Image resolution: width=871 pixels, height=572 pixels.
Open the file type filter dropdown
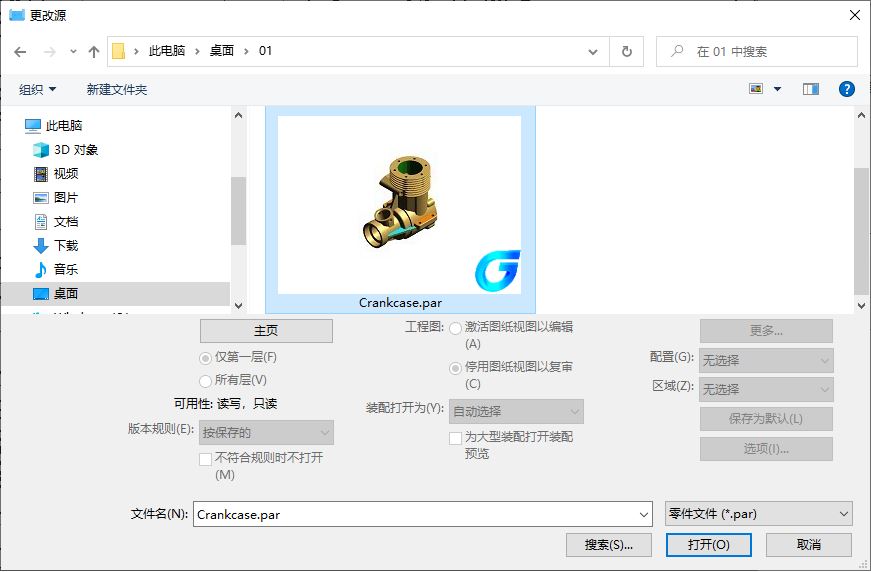click(759, 514)
